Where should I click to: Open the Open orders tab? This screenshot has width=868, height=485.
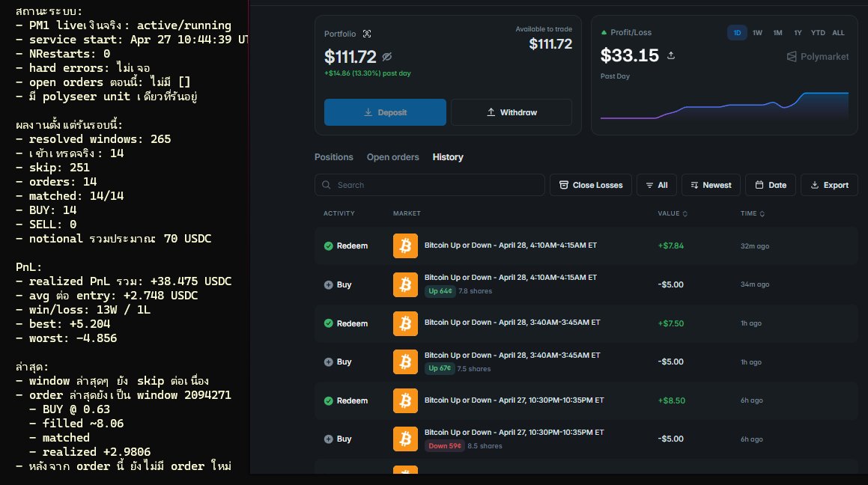click(392, 157)
